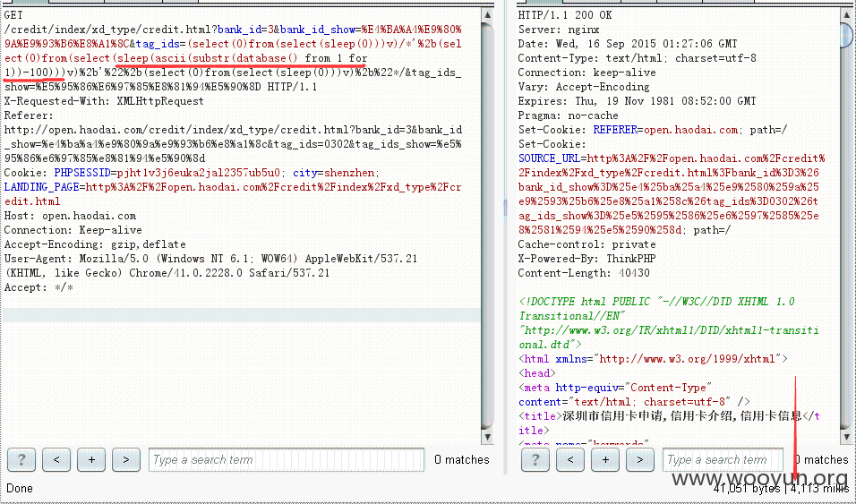Click the 'Vary: Accept-Encoding' response header

584,86
